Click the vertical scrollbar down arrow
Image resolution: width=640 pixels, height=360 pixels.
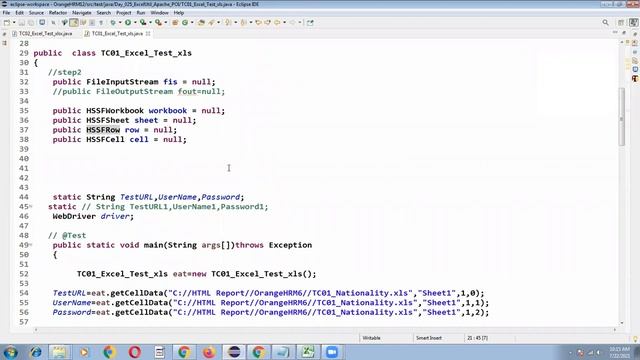pyautogui.click(x=622, y=323)
